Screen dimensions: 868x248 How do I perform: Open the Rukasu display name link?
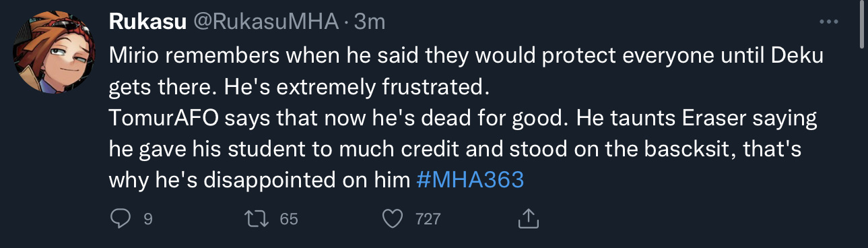(x=147, y=22)
